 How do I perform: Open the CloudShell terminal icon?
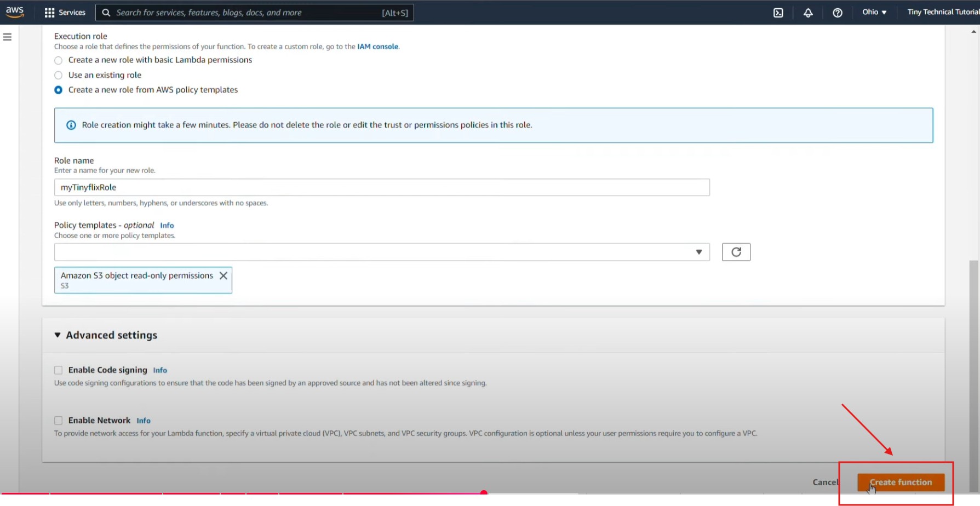click(778, 13)
